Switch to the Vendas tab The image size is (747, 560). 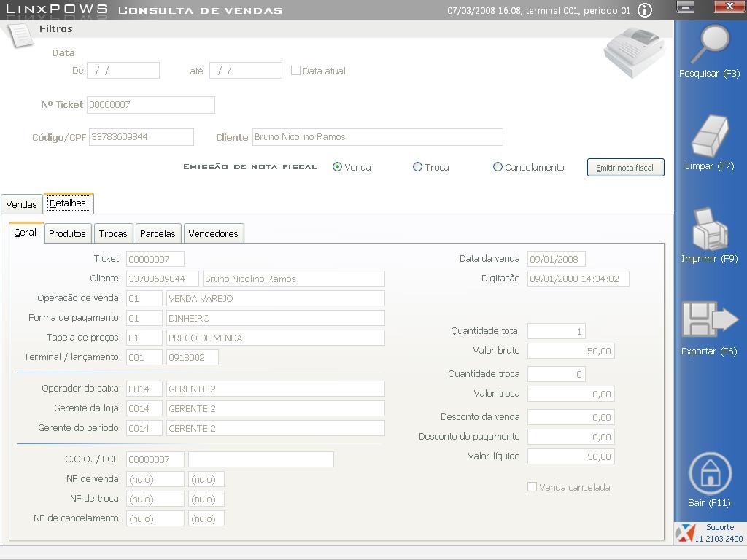pos(21,204)
